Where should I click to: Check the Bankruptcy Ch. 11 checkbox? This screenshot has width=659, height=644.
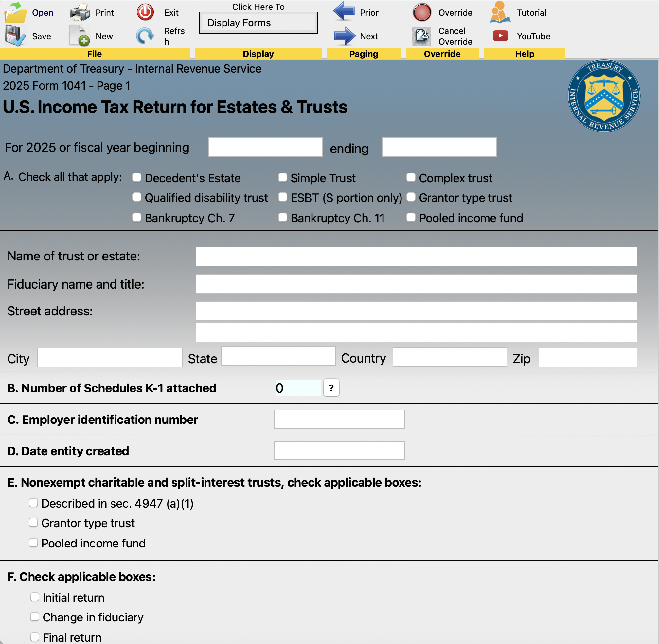click(x=283, y=217)
